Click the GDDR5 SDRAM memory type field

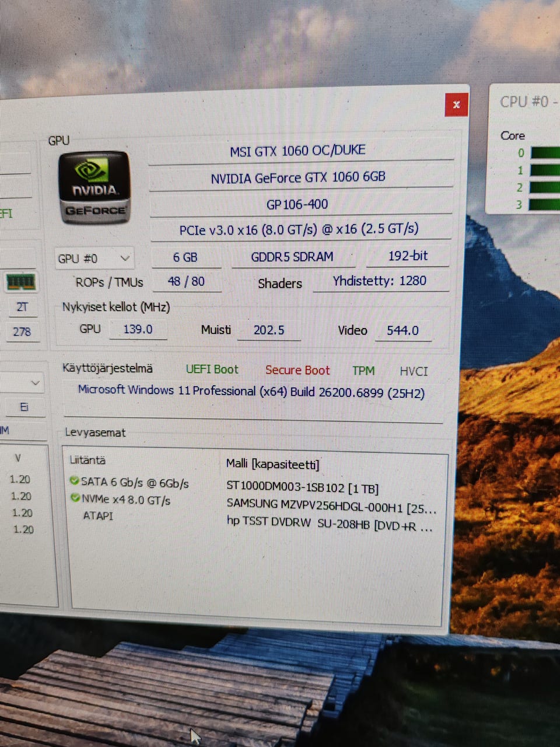[293, 257]
